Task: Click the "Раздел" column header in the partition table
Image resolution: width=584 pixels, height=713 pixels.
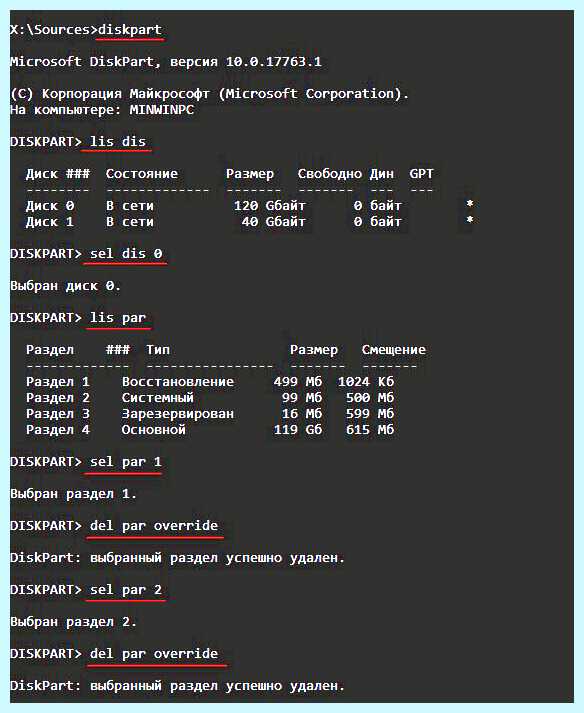Action: pos(50,350)
